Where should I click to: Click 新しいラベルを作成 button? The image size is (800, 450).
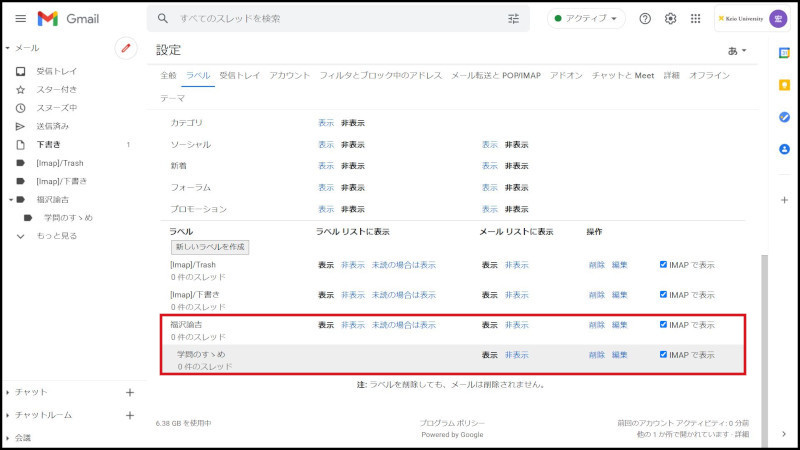pos(209,246)
